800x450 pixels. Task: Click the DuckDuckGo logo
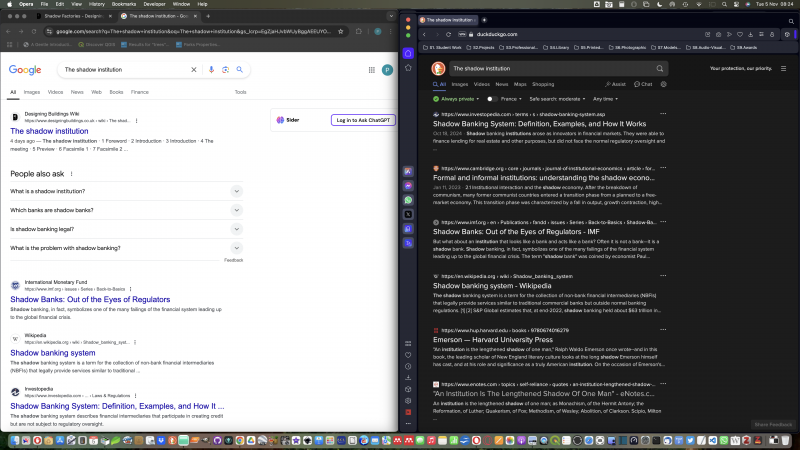point(438,68)
